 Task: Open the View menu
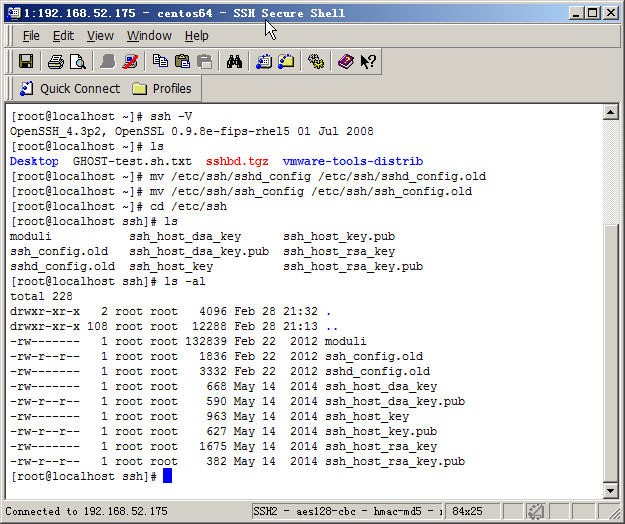tap(100, 36)
